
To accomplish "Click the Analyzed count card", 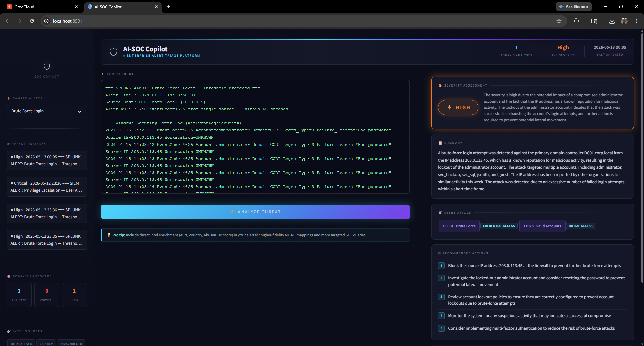I will pyautogui.click(x=19, y=295).
